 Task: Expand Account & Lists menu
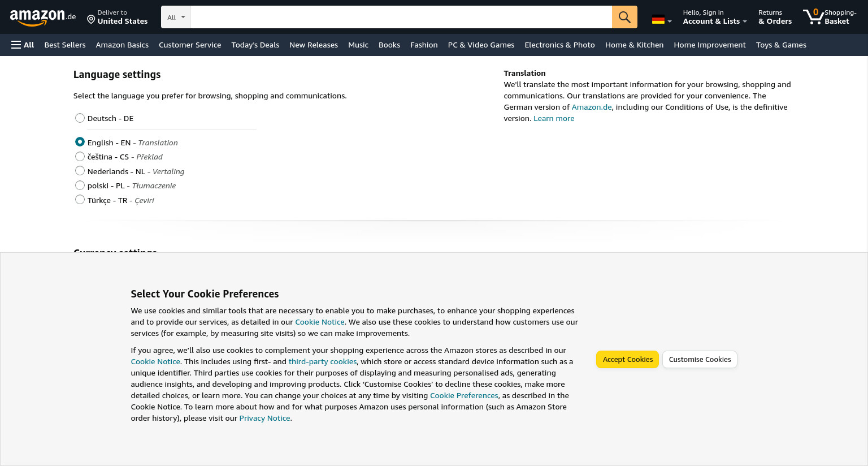click(x=715, y=17)
